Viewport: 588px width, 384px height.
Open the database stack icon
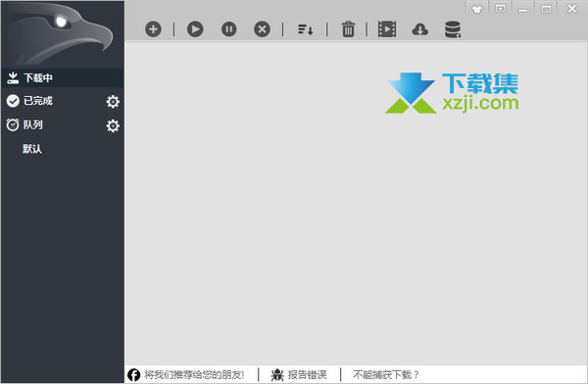pos(453,29)
